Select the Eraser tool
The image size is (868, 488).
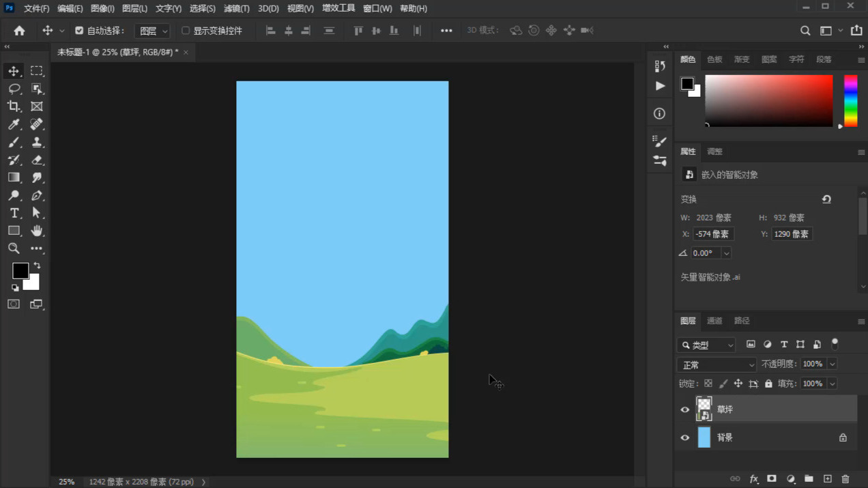[37, 160]
